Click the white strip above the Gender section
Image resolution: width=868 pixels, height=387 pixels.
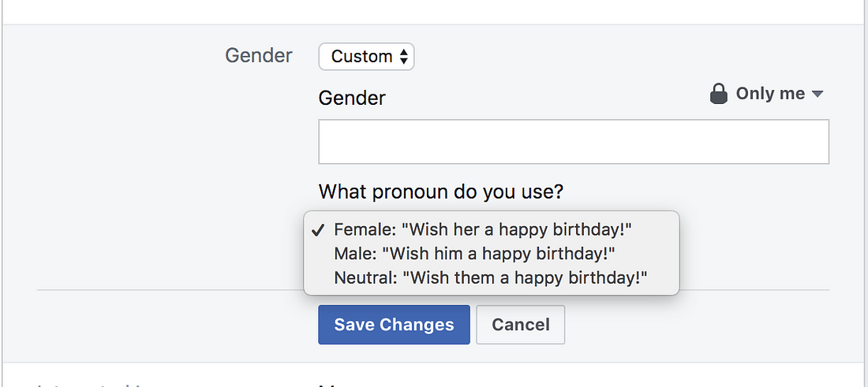[434, 11]
